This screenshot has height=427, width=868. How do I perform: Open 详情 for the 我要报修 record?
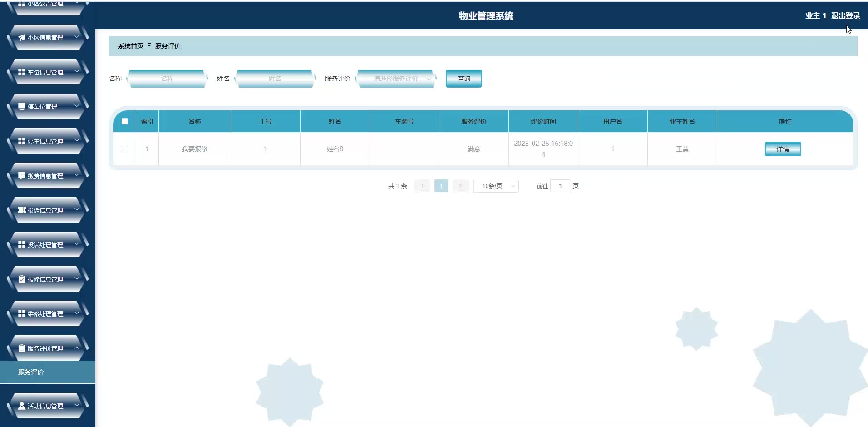pyautogui.click(x=783, y=149)
